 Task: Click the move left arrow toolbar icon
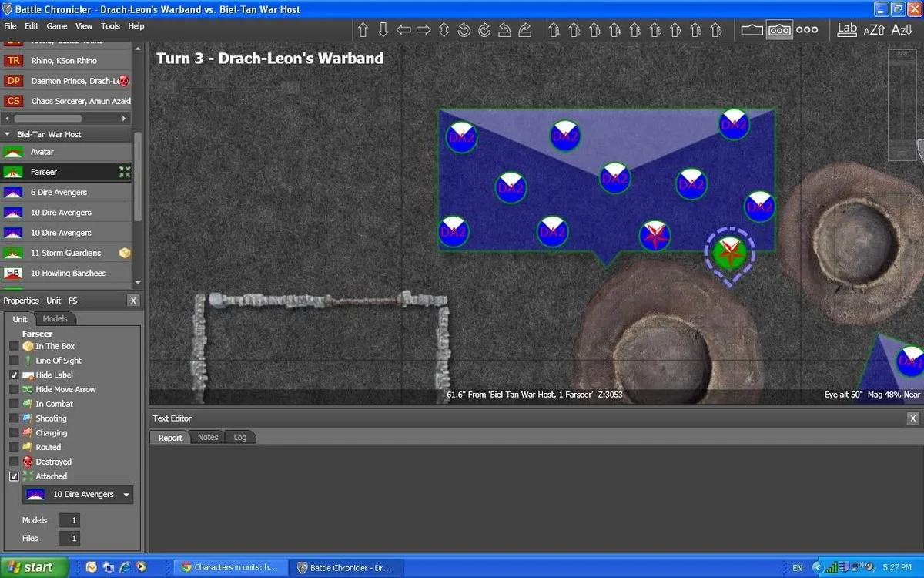(403, 30)
